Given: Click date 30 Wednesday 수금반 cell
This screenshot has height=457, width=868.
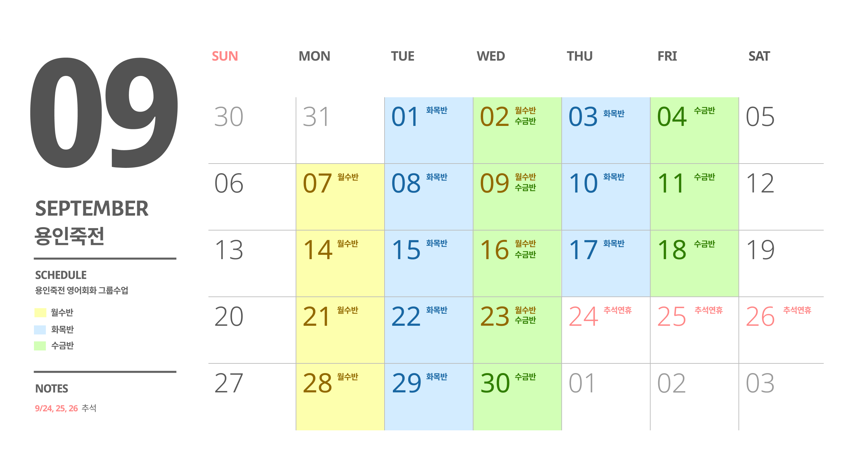Looking at the screenshot, I should click(x=517, y=397).
